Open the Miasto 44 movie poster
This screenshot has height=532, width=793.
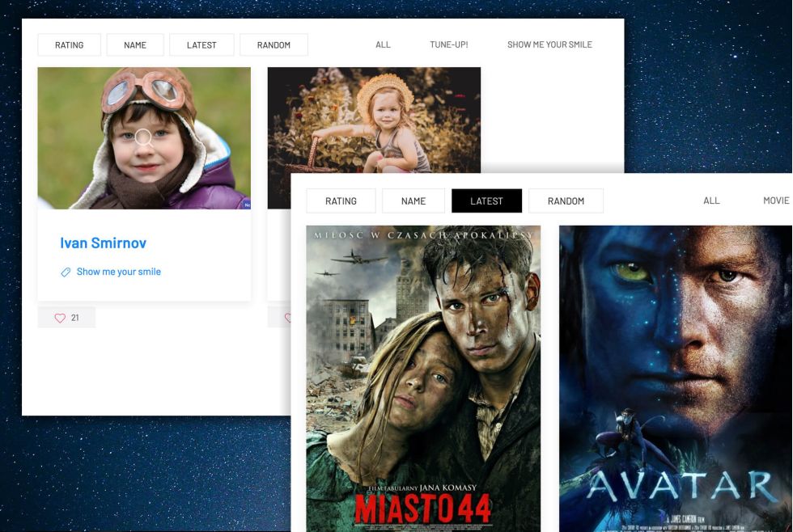pyautogui.click(x=423, y=378)
